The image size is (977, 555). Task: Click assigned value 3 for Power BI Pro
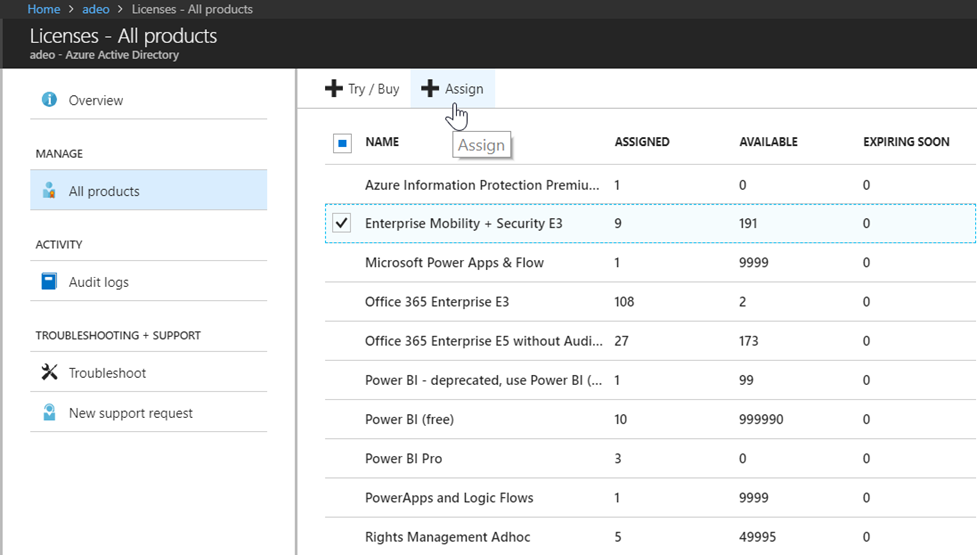617,458
